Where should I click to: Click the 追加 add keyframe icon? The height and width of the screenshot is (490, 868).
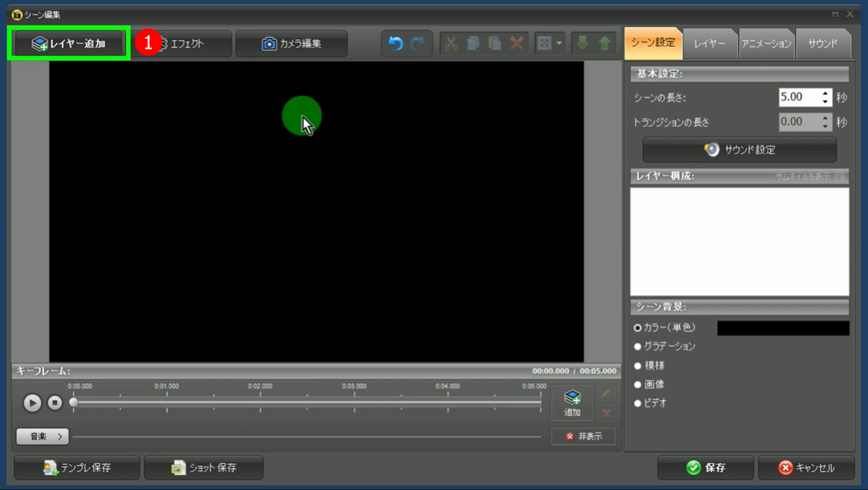pyautogui.click(x=573, y=403)
